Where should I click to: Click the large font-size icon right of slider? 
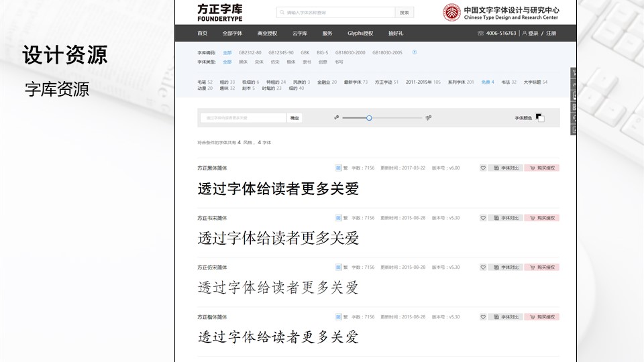(429, 118)
